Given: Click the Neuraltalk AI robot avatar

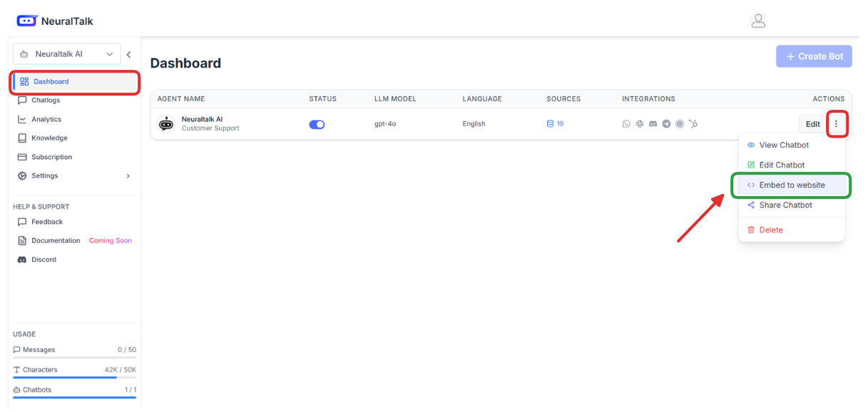Looking at the screenshot, I should tap(166, 124).
